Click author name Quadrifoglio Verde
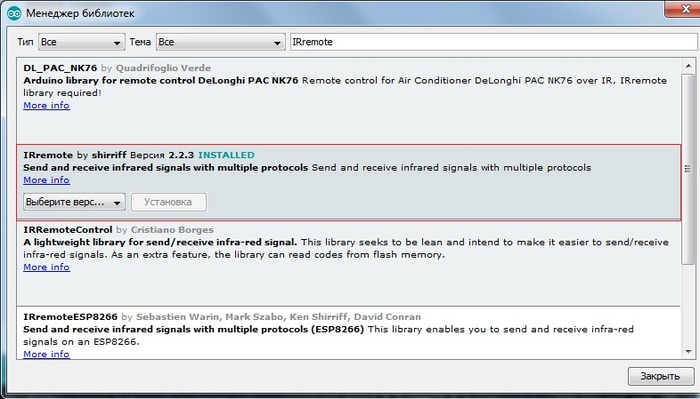Image resolution: width=700 pixels, height=399 pixels. point(163,68)
